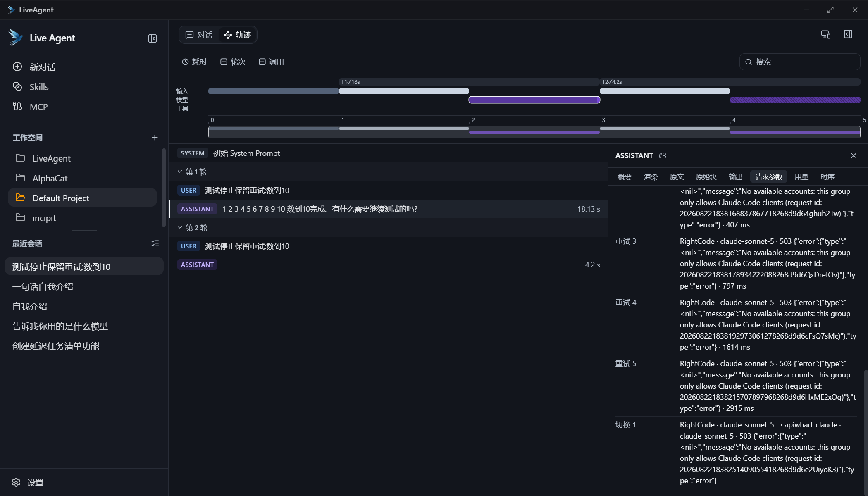This screenshot has height=496, width=868.
Task: Open conversation 创建延迟任务清单功能
Action: coord(84,346)
